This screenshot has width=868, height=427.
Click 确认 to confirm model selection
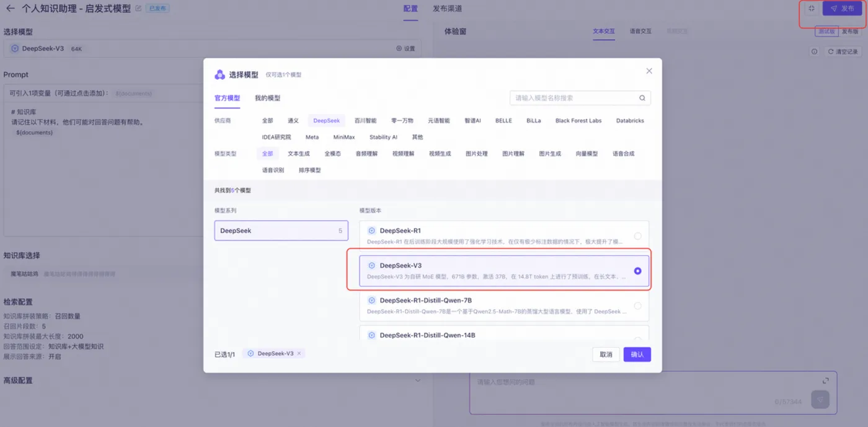point(637,354)
